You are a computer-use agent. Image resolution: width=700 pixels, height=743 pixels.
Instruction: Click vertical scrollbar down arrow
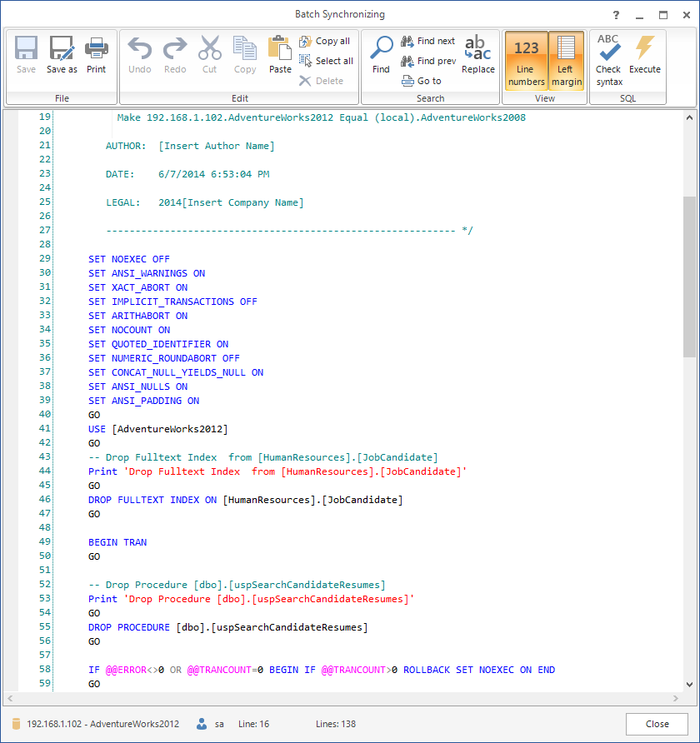tap(689, 684)
